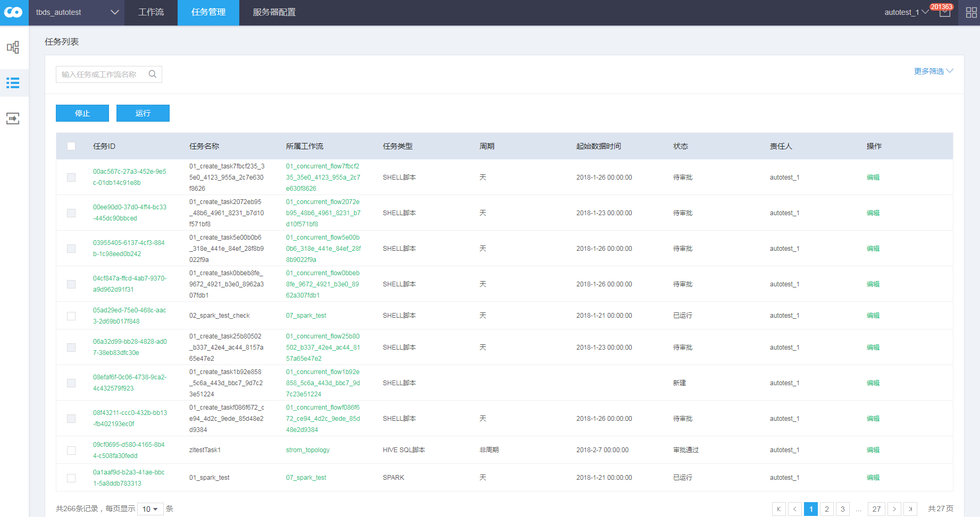980x517 pixels.
Task: Click the 非周期 period cell
Action: (x=489, y=450)
